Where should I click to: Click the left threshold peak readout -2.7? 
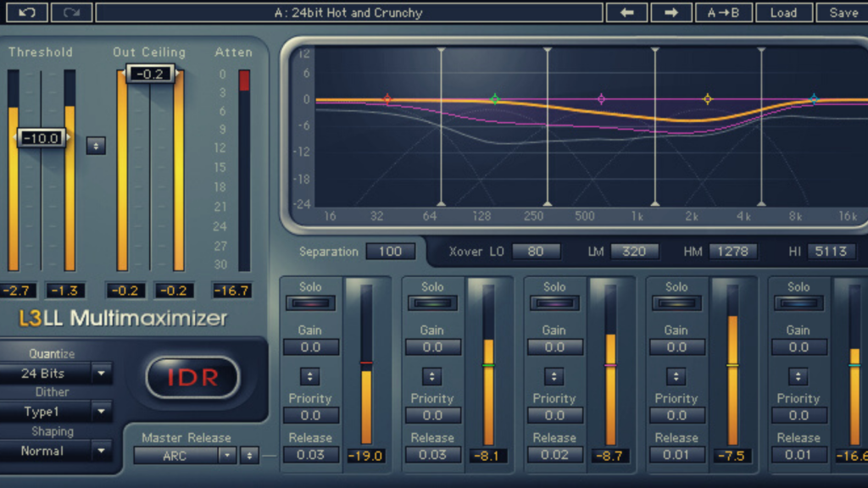18,291
